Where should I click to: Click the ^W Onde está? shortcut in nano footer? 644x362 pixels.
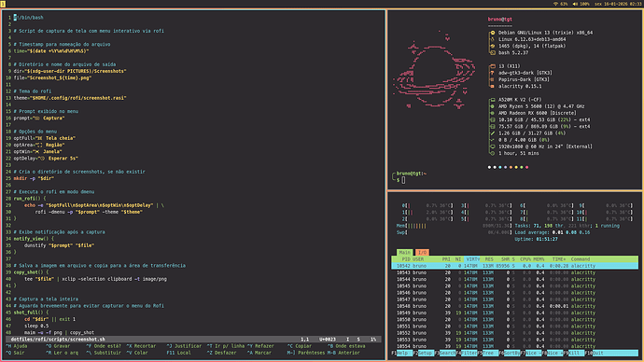tap(104, 346)
